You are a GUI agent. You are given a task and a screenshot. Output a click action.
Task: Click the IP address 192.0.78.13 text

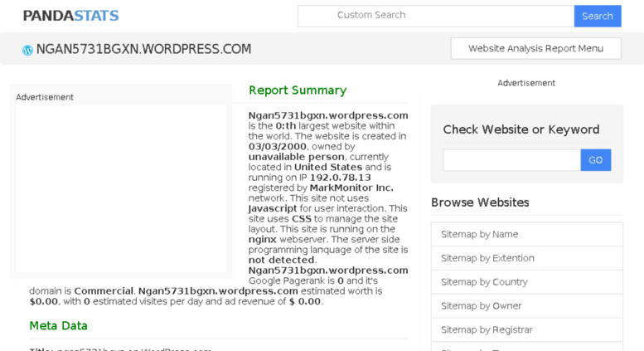340,178
